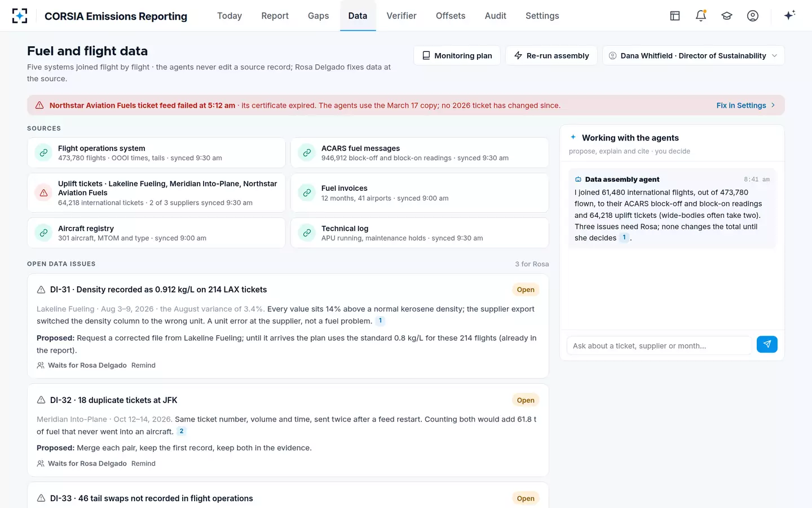Click warning icon on Uplift tickets card

[x=43, y=193]
